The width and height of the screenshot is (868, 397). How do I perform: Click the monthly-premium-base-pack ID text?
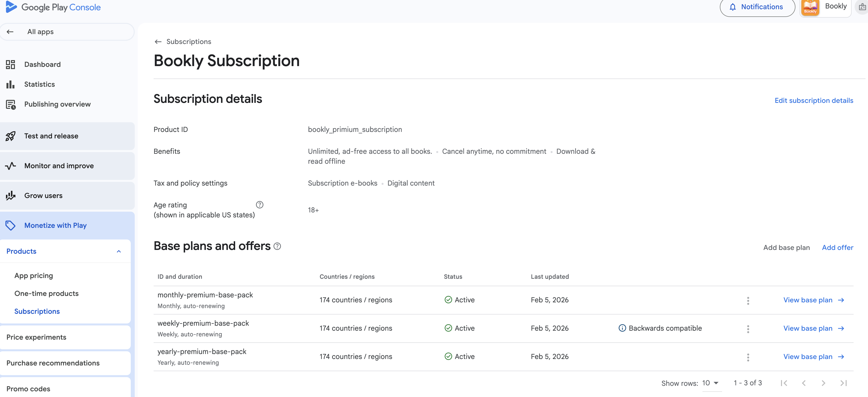[x=205, y=295]
